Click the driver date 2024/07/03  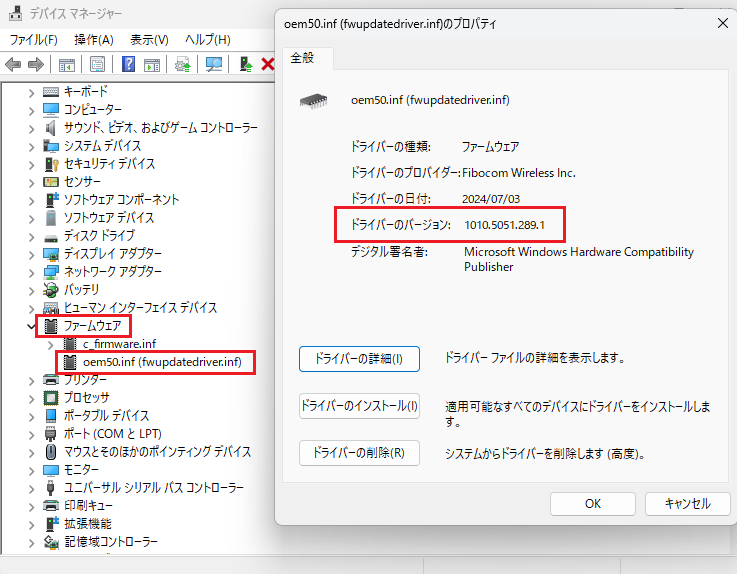491,199
